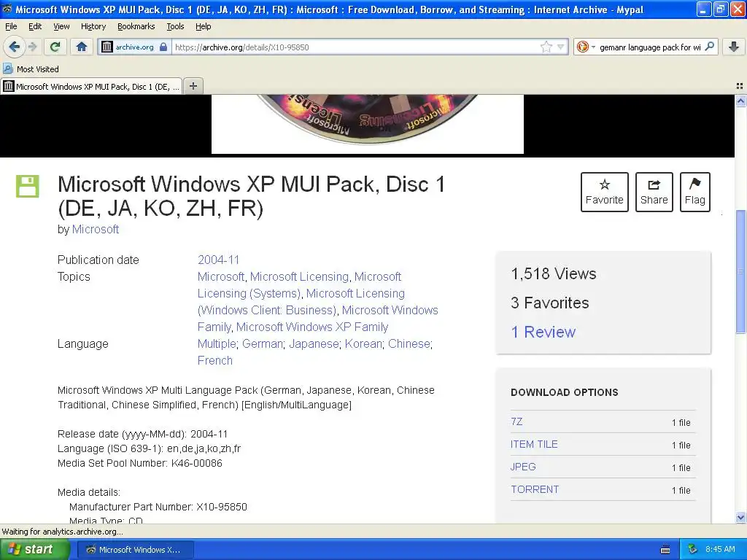The height and width of the screenshot is (560, 747).
Task: Click the vertical scrollbar thumb
Action: (x=740, y=271)
